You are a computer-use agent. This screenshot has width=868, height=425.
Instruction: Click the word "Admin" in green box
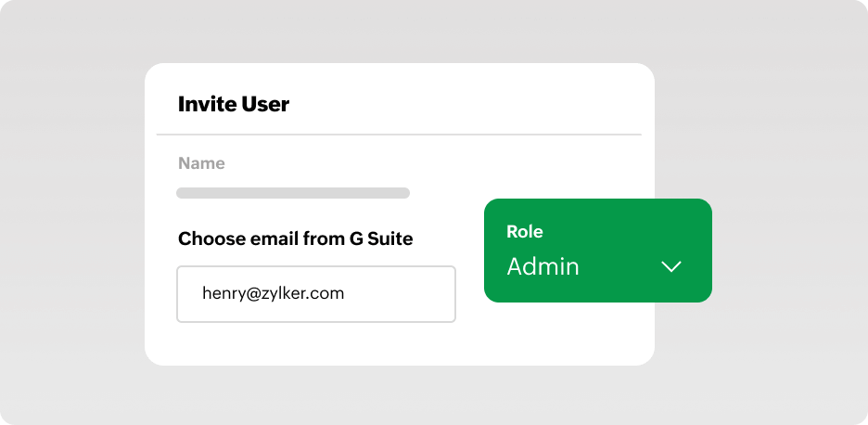[543, 267]
